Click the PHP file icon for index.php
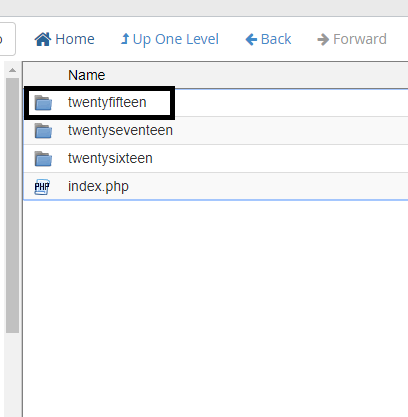This screenshot has height=417, width=408. pyautogui.click(x=42, y=187)
